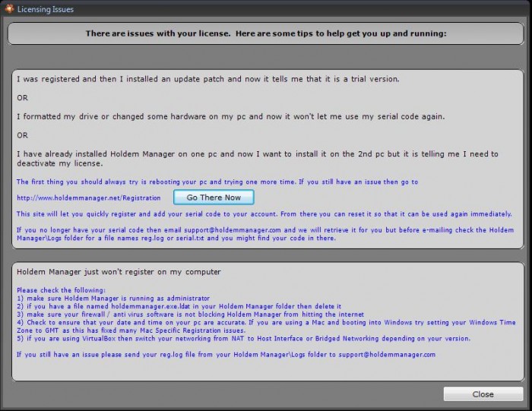Click the 'Licensing Issues' window title text
Screen dimensions: 532x411
click(46, 9)
